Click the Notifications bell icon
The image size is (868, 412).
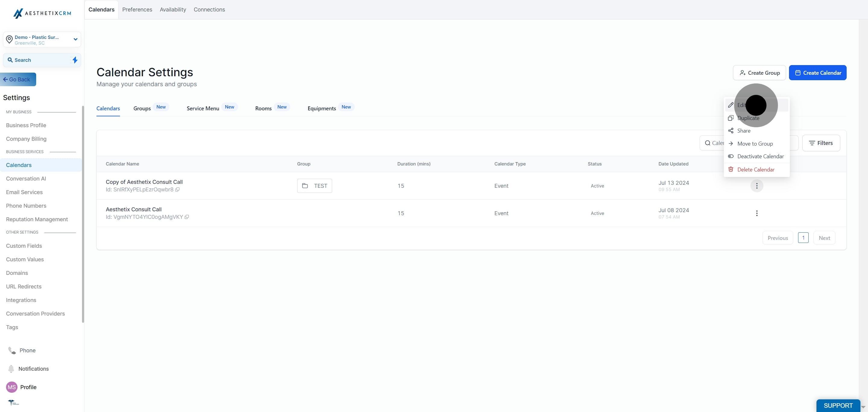11,369
